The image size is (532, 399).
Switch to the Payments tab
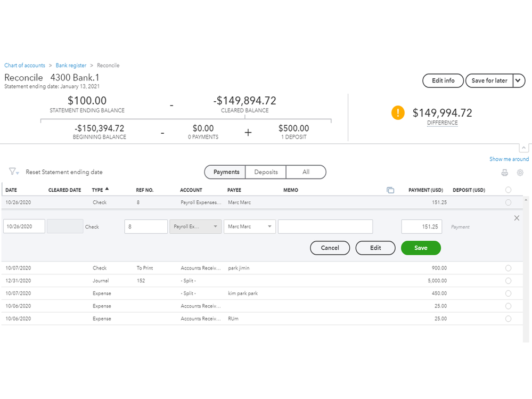click(x=225, y=172)
